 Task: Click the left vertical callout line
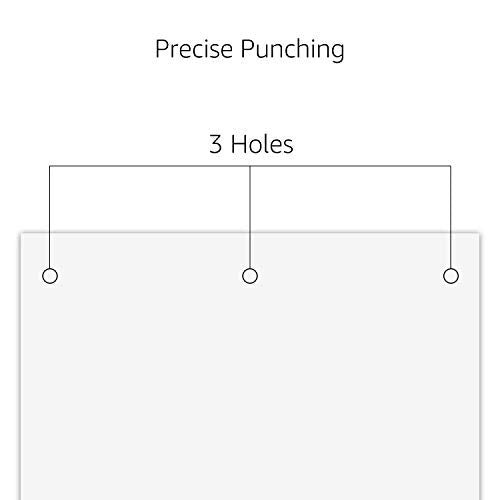click(50, 217)
